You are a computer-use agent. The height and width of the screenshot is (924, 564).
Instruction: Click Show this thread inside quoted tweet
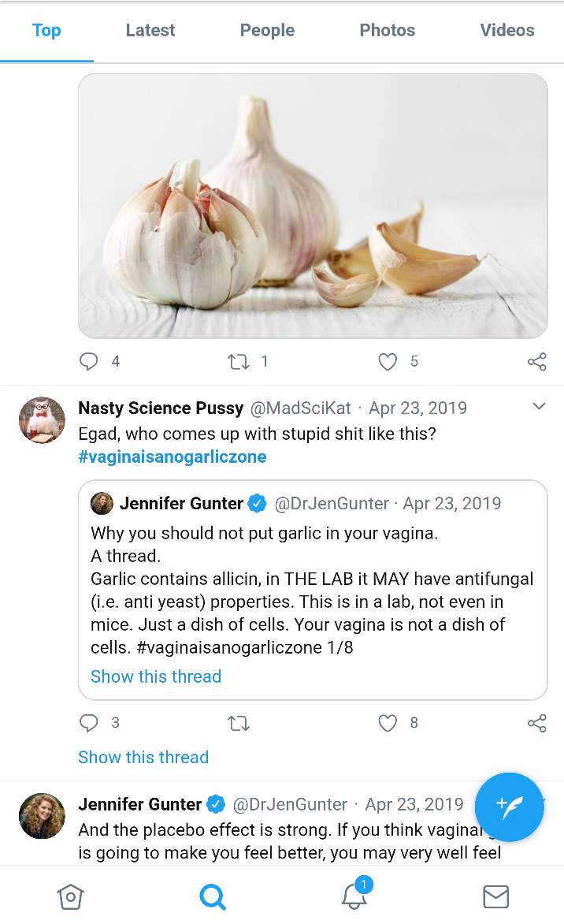tap(156, 676)
